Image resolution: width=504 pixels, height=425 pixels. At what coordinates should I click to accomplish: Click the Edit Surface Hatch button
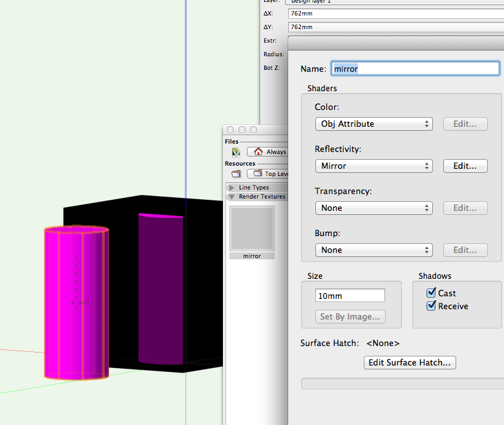[410, 363]
